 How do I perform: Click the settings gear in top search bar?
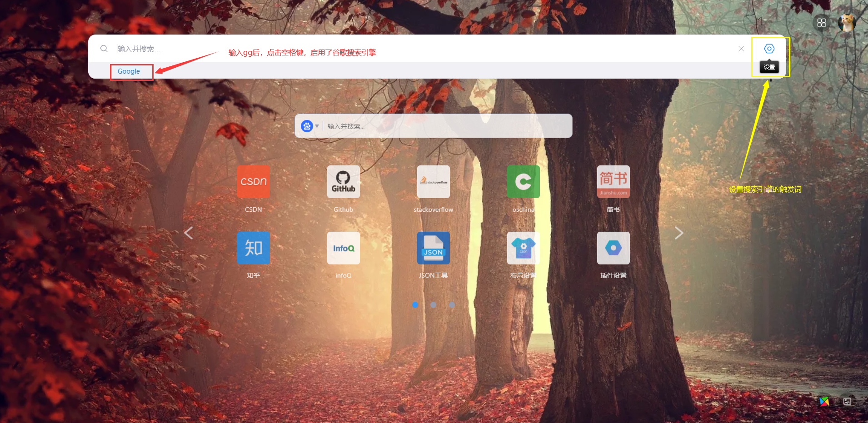click(769, 49)
